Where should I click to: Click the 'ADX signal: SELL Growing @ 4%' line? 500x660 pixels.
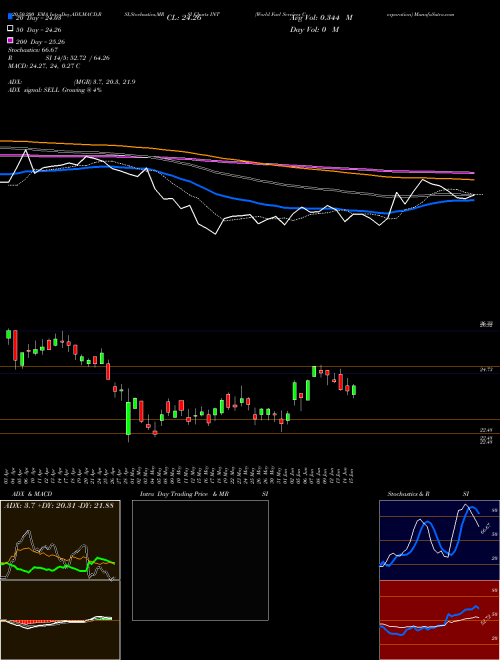click(x=55, y=90)
